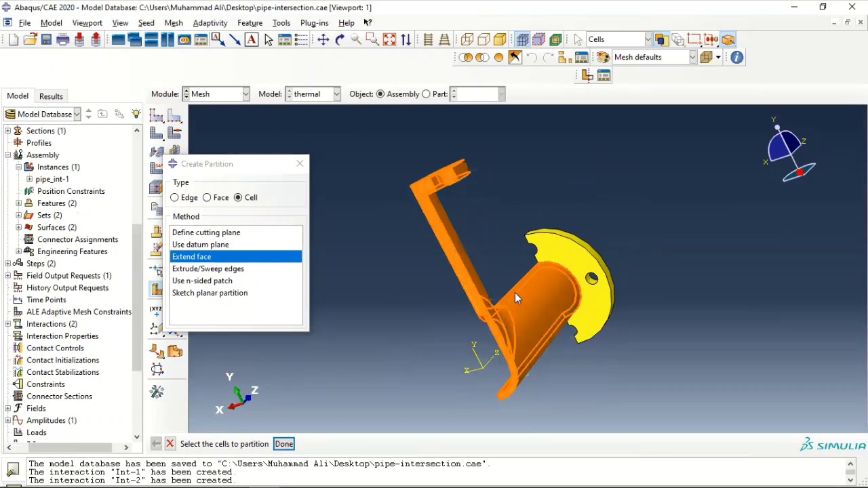Switch to the Results tab
The width and height of the screenshot is (868, 488).
click(51, 96)
